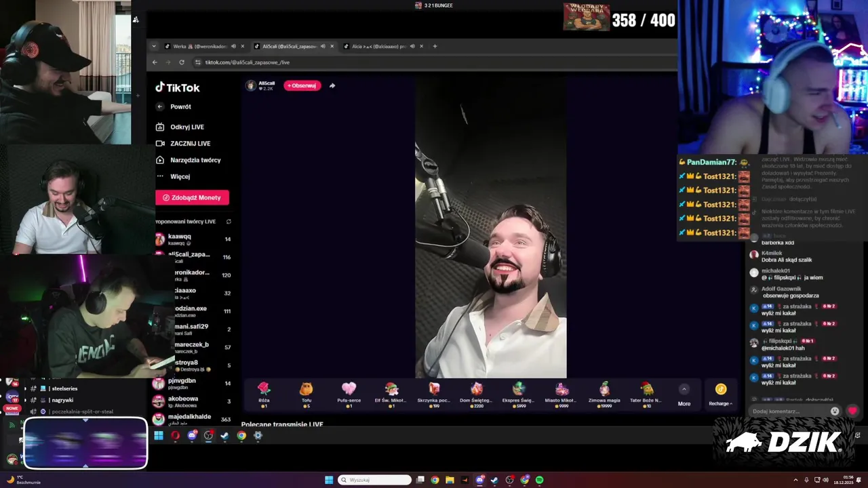
Task: Expand the Więcej sidebar menu
Action: click(174, 176)
